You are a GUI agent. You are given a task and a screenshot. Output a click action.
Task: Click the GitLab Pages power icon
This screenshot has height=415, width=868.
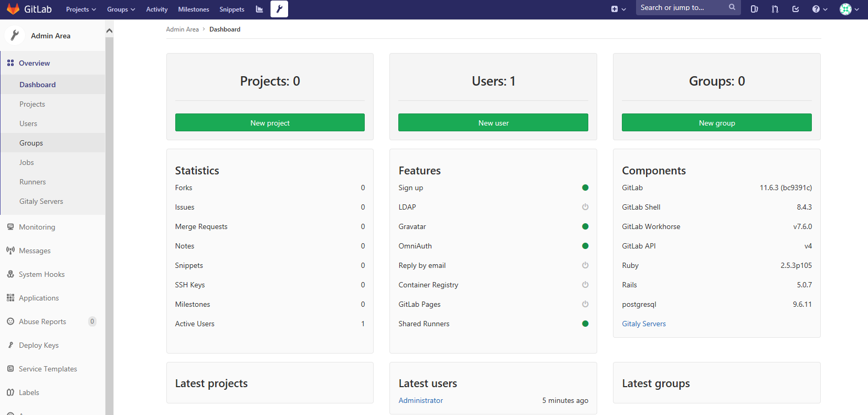(585, 304)
